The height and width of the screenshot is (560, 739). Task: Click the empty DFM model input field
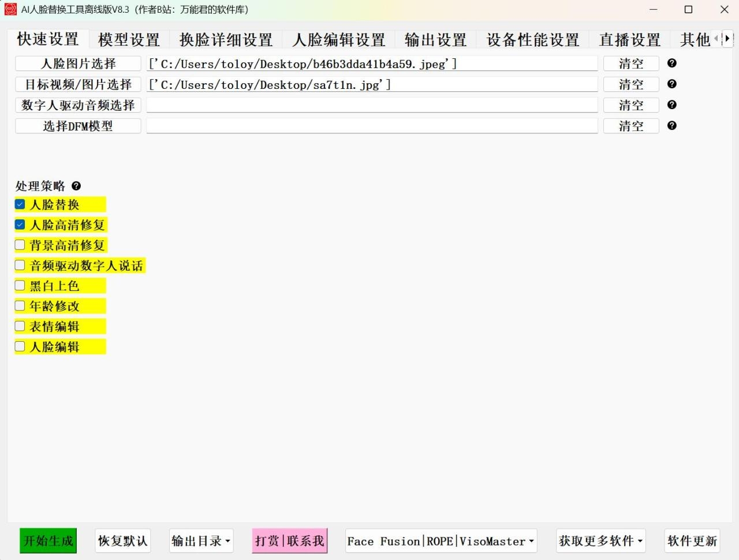(372, 126)
